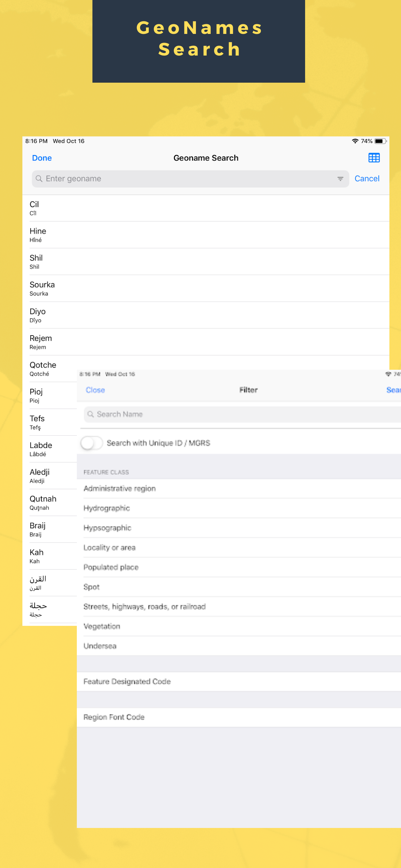
Task: Expand Feature Designated Code row
Action: [x=239, y=681]
